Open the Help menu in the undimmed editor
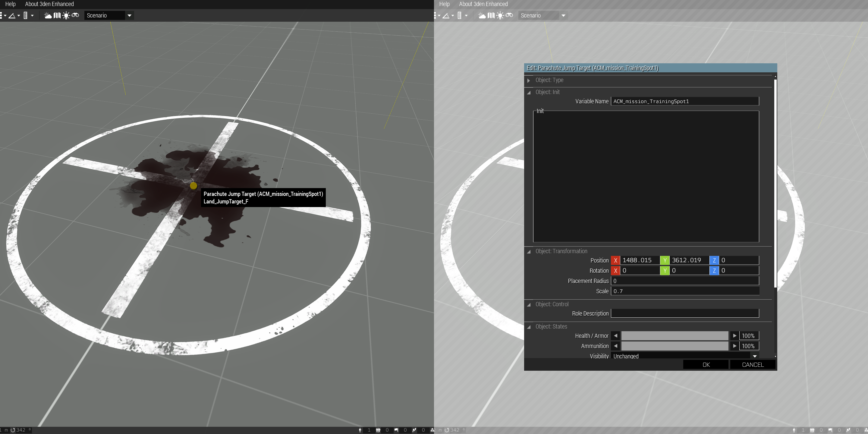 pyautogui.click(x=11, y=4)
